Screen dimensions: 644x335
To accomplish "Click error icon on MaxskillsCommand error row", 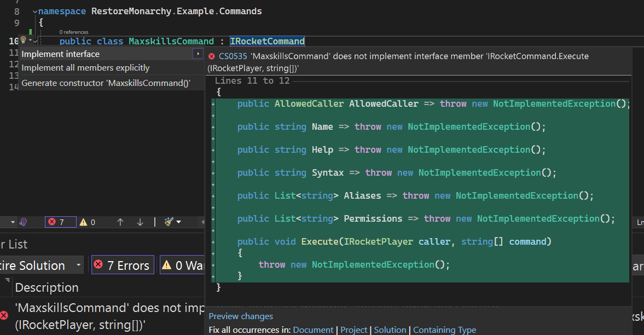I will (x=4, y=315).
